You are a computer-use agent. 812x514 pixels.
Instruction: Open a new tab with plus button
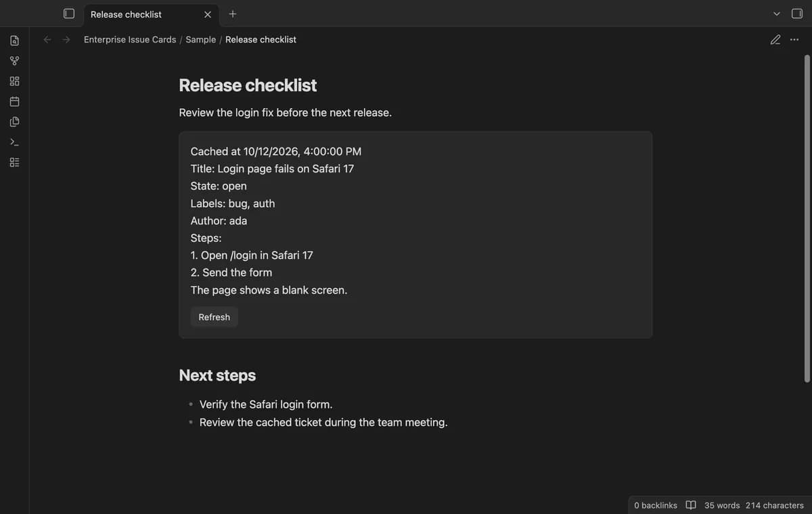[233, 14]
